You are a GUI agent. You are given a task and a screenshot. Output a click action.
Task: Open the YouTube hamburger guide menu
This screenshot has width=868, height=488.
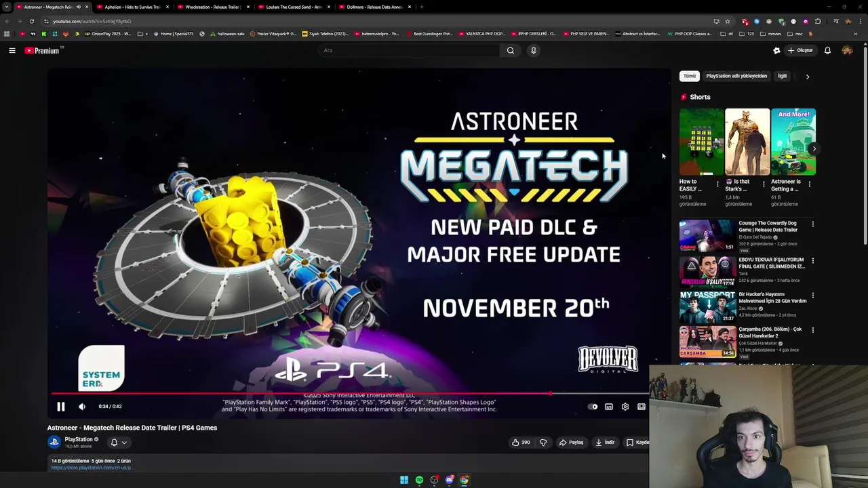pos(12,50)
